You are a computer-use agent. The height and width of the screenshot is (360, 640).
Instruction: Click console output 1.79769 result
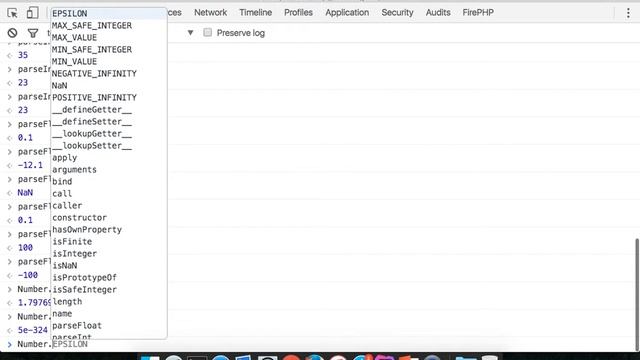click(x=34, y=303)
